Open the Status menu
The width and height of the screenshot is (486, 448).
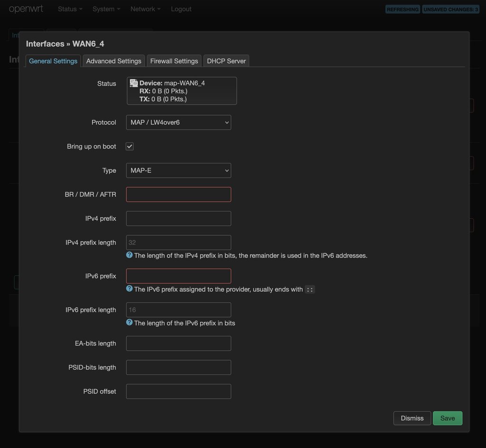[x=70, y=9]
